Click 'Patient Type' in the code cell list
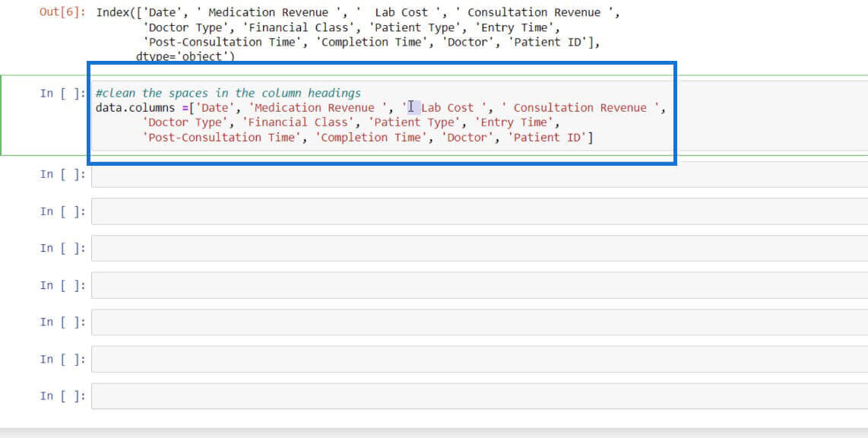868x438 pixels. 414,122
